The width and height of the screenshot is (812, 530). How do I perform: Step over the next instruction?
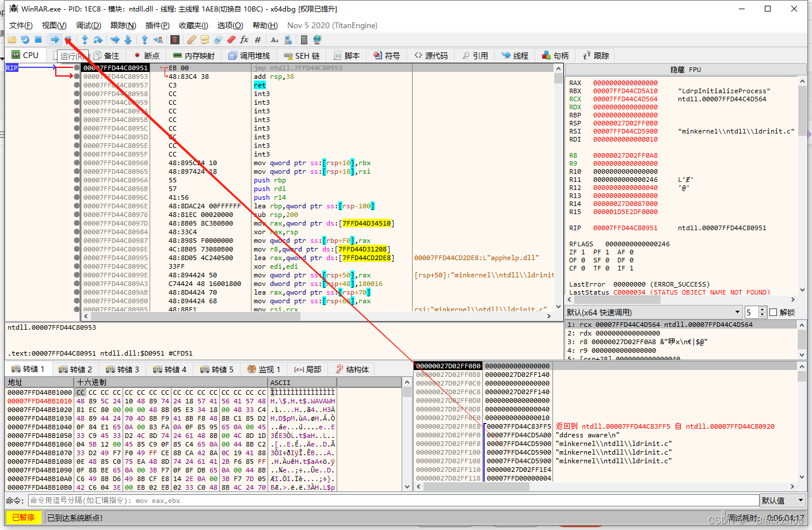coord(98,40)
